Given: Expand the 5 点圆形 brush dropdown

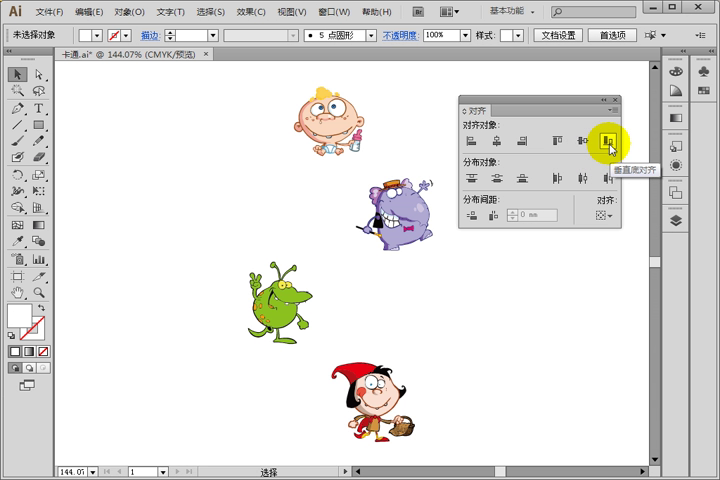Looking at the screenshot, I should [371, 35].
